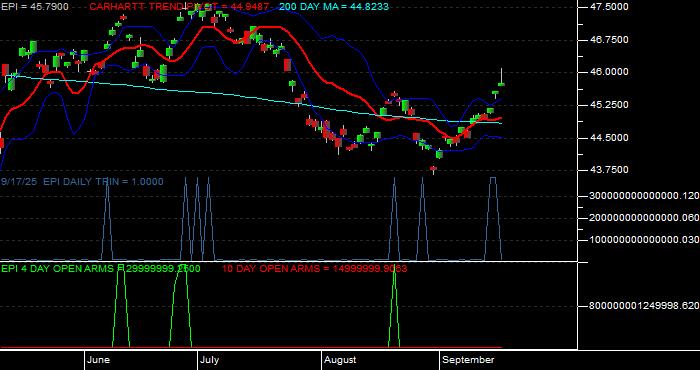700x370 pixels.
Task: Click the 44.5000 price axis value
Action: point(609,137)
